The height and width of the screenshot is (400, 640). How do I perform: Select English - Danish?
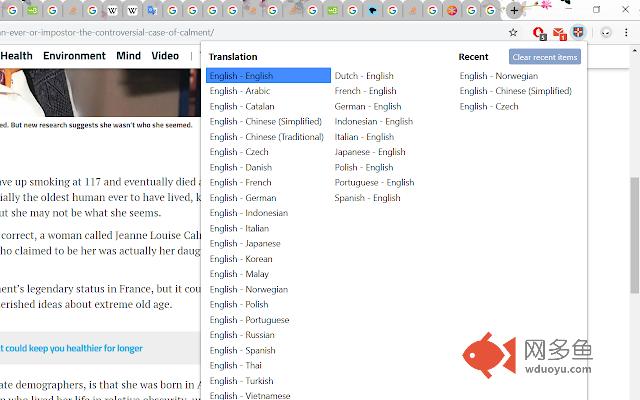click(241, 167)
